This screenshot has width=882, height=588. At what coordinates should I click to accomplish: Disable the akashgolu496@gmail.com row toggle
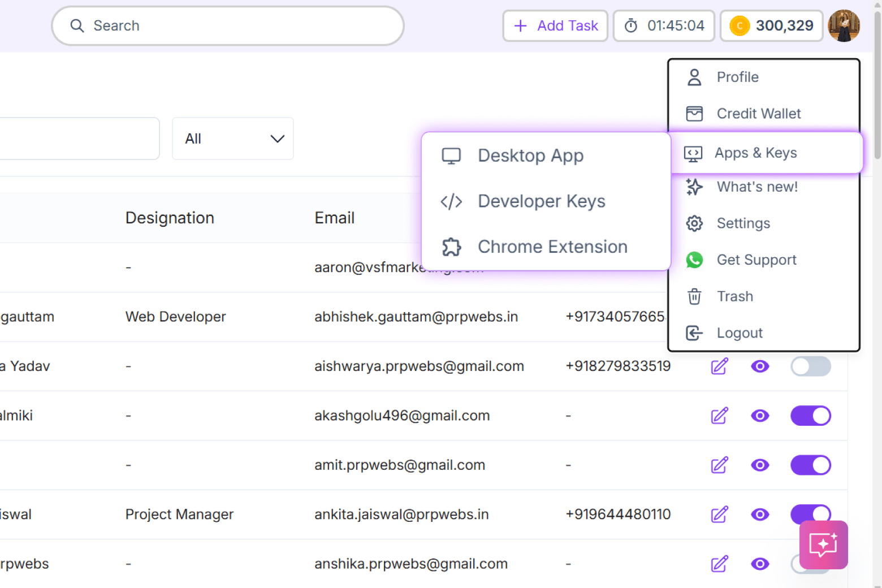(x=811, y=416)
